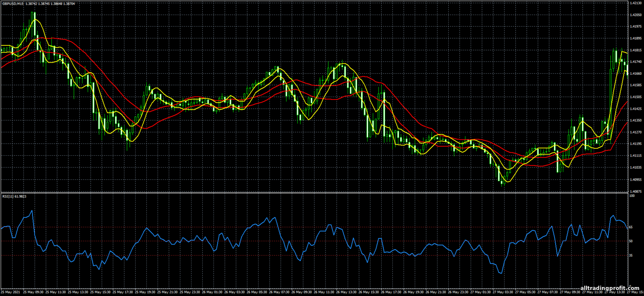Click RSI level 65 label
This screenshot has height=296, width=644.
tap(631, 227)
